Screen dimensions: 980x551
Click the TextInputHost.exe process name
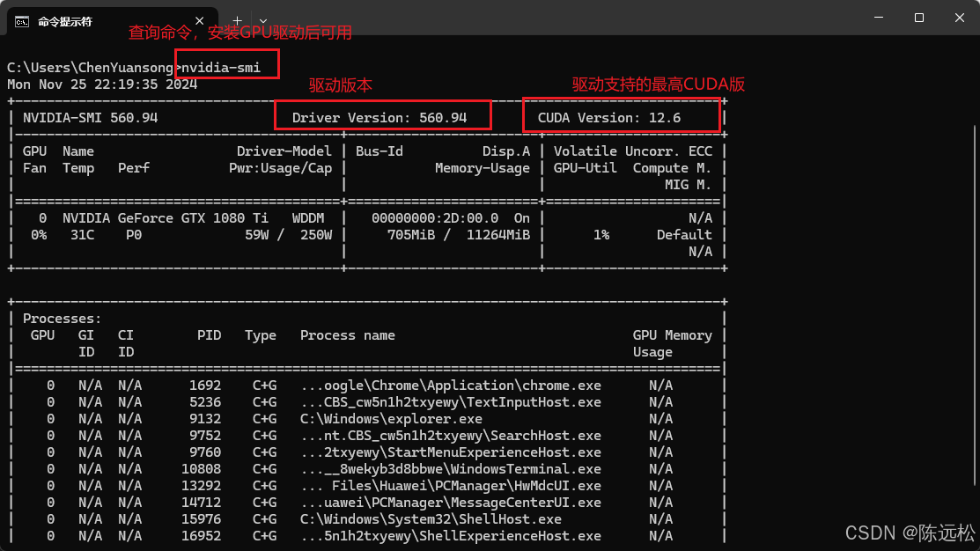coord(451,402)
